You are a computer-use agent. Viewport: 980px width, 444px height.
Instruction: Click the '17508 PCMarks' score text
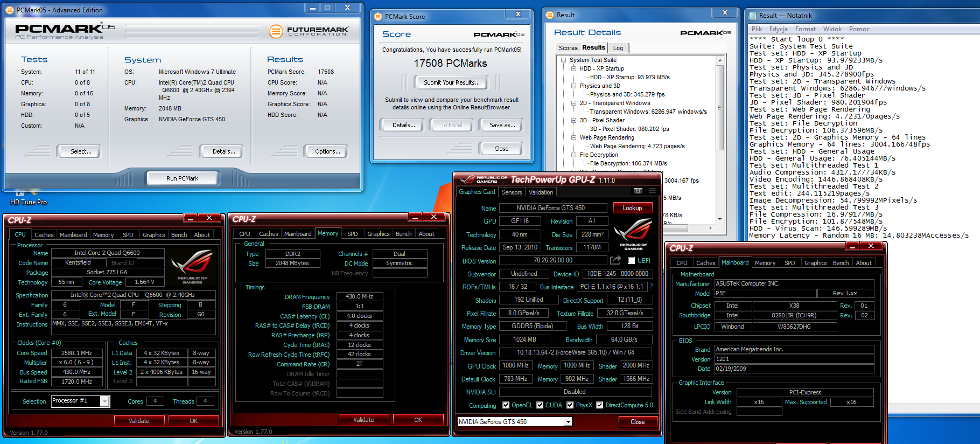pyautogui.click(x=450, y=64)
